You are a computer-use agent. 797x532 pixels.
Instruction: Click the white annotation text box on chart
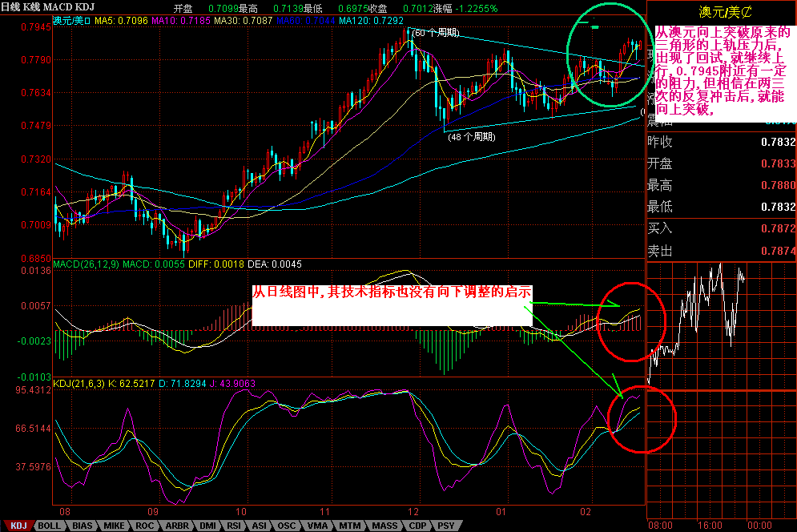point(392,304)
